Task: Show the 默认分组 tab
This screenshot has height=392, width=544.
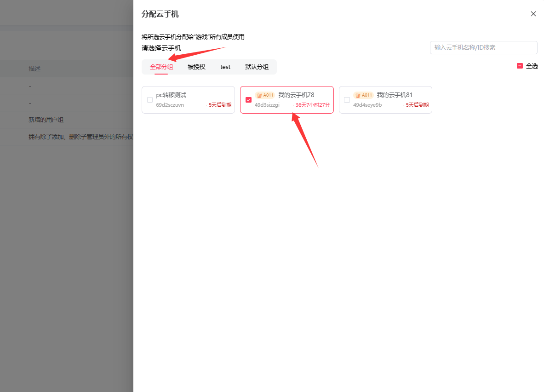Action: click(x=257, y=67)
